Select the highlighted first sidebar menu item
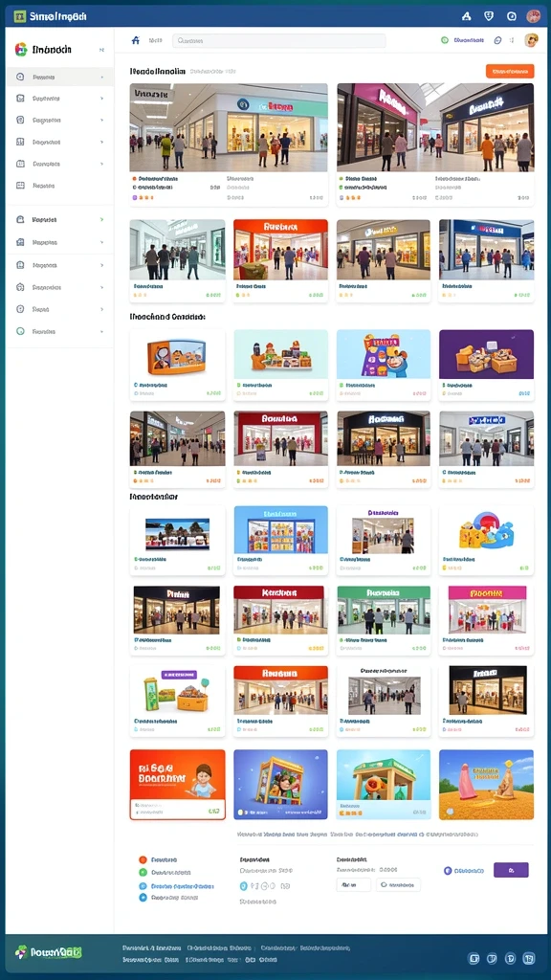The image size is (551, 980). (60, 77)
